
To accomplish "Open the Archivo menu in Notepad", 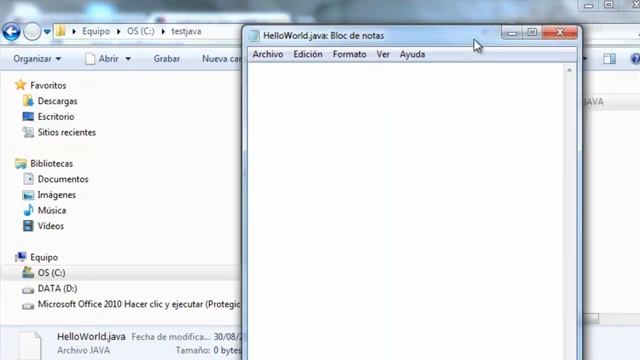I will [268, 54].
